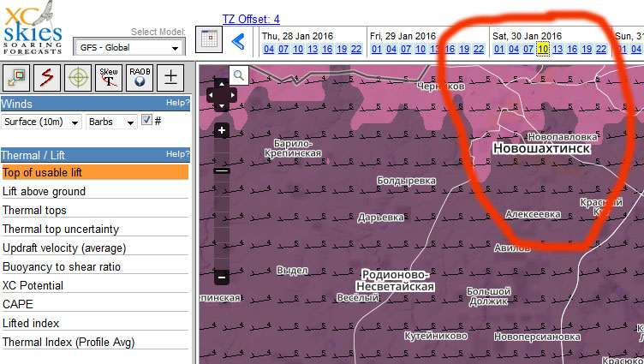Screen dimensions: 644x364
Task: Open the RAOB sounding tool
Action: click(140, 78)
